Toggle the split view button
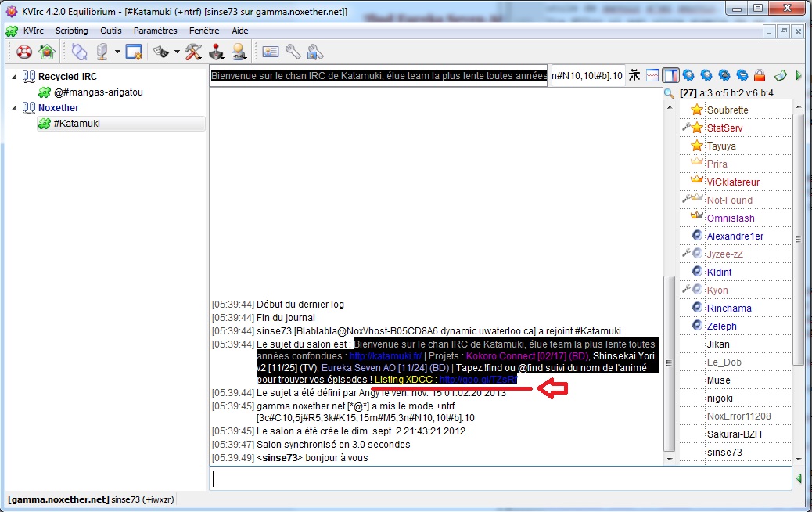The width and height of the screenshot is (812, 512). pos(652,76)
